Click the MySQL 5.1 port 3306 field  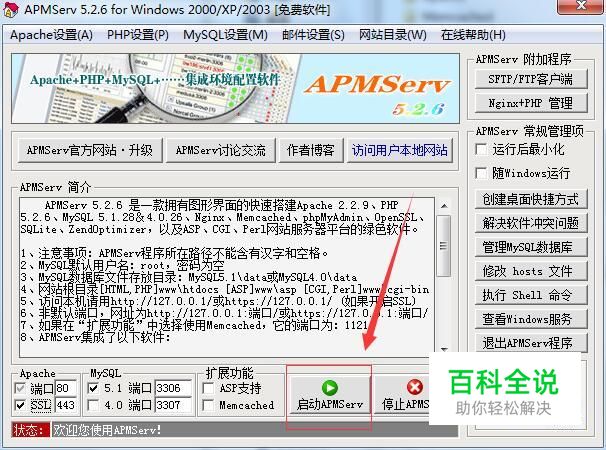click(x=173, y=388)
